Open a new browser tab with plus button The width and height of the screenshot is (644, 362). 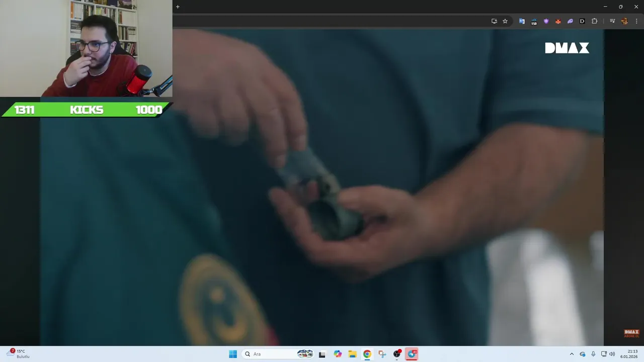coord(178,7)
